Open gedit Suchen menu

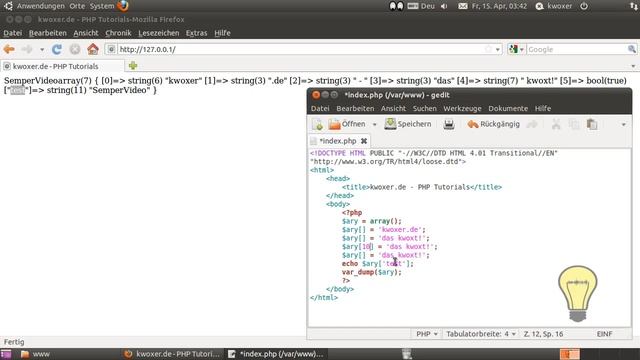click(424, 109)
